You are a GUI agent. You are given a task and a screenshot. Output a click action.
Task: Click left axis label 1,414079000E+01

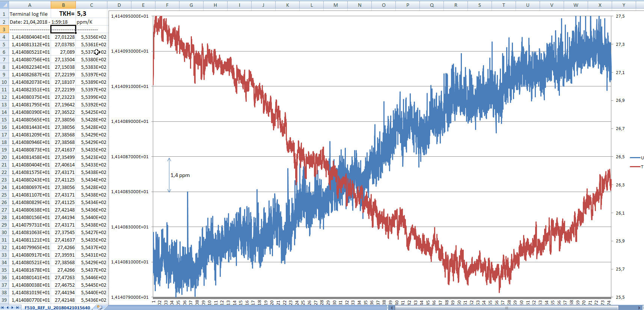[x=130, y=297]
